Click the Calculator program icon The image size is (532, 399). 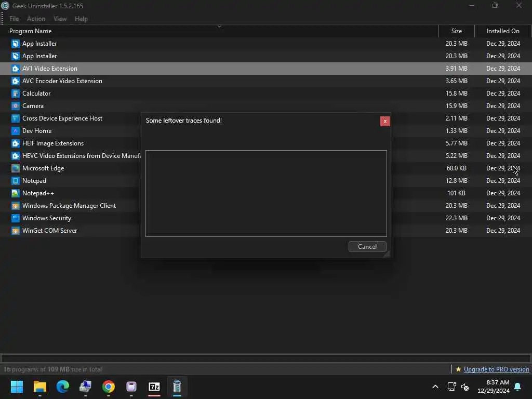click(x=15, y=94)
